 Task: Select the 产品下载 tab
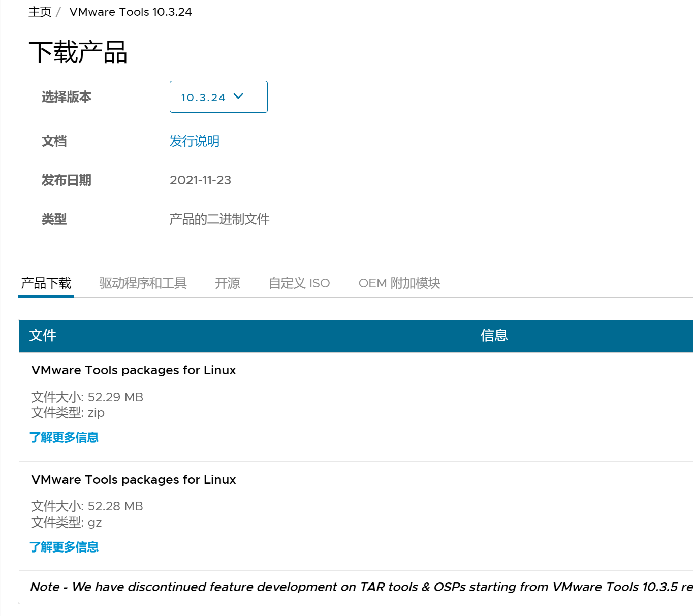[46, 283]
